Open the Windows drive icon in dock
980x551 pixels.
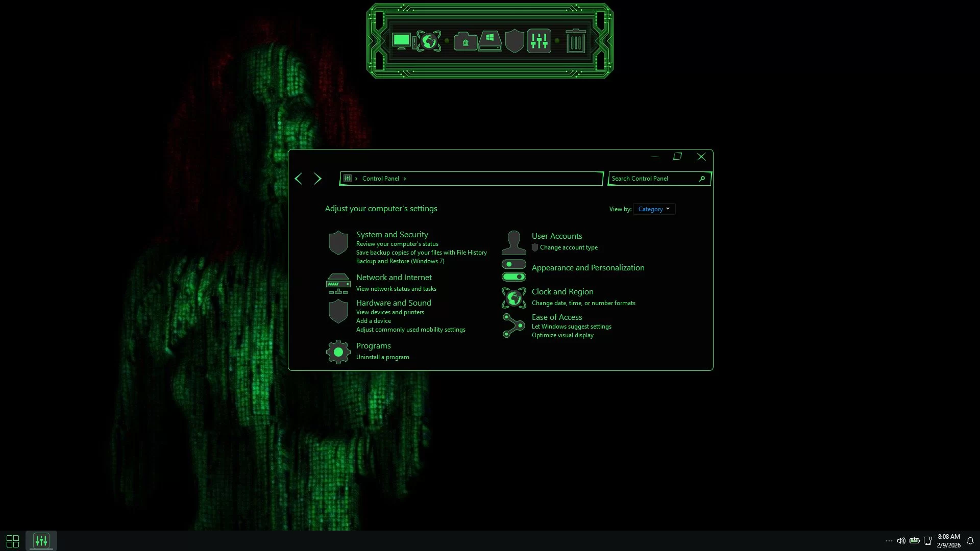(x=490, y=41)
